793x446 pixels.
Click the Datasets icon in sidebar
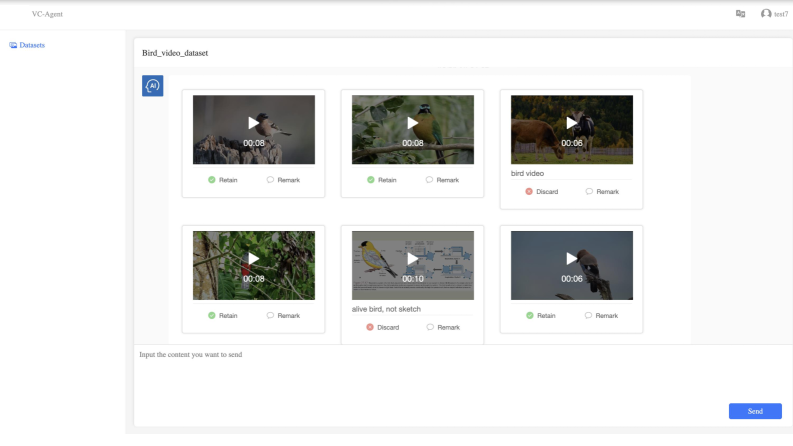tap(13, 45)
